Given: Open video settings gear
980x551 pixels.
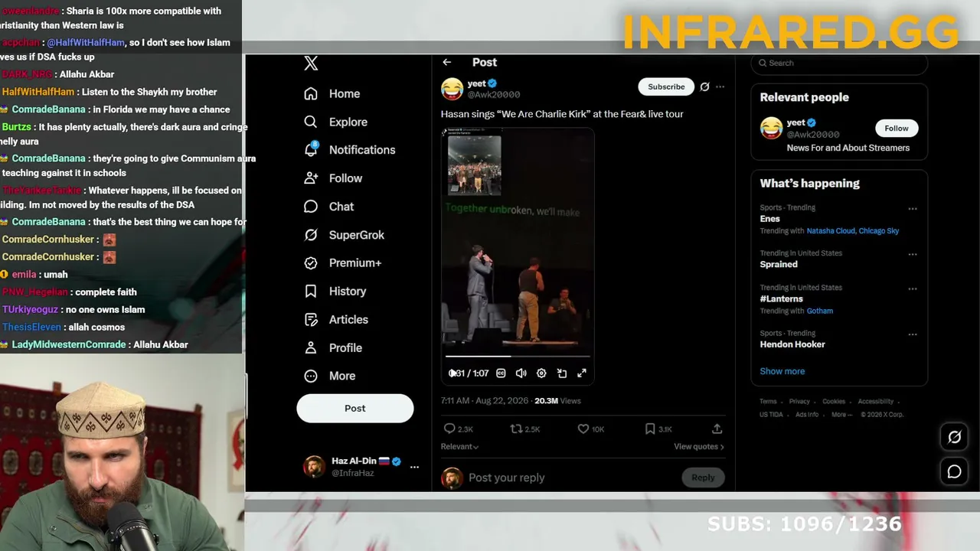Looking at the screenshot, I should coord(541,373).
